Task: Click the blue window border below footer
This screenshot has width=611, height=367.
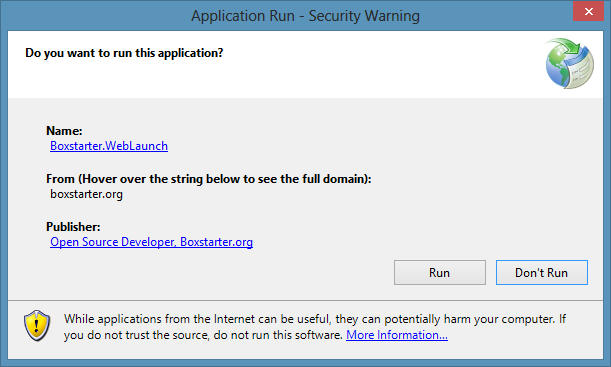Action: tap(306, 363)
